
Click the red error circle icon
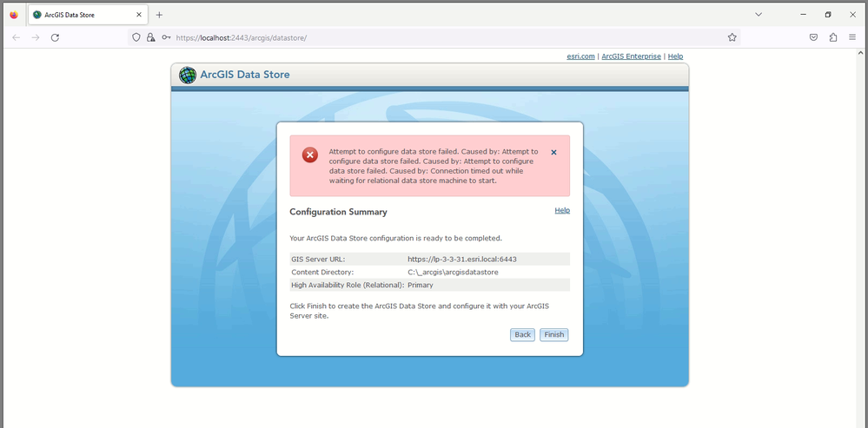click(x=310, y=155)
